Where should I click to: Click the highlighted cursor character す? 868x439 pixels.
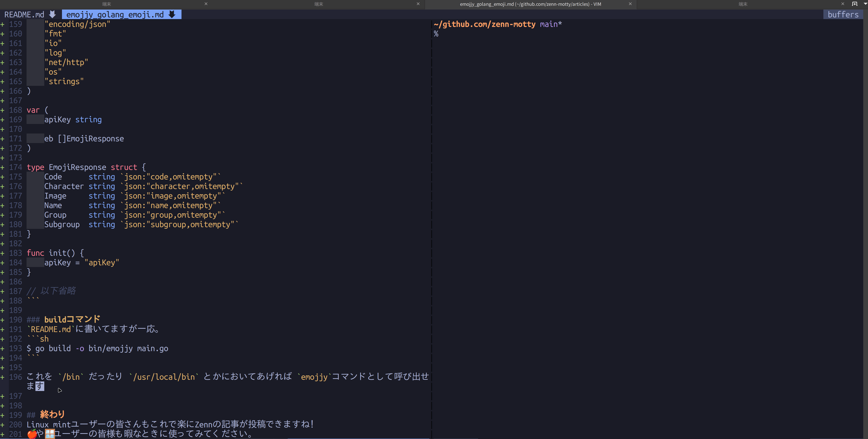[x=40, y=386]
